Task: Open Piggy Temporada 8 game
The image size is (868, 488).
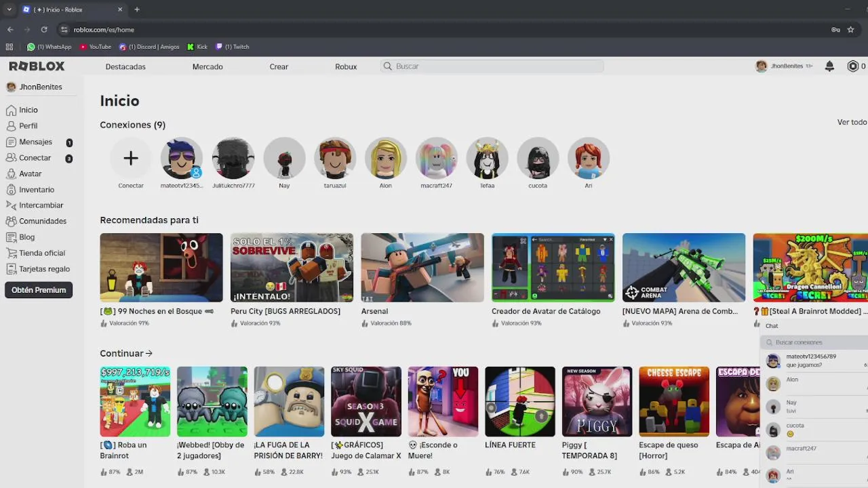Action: coord(597,402)
